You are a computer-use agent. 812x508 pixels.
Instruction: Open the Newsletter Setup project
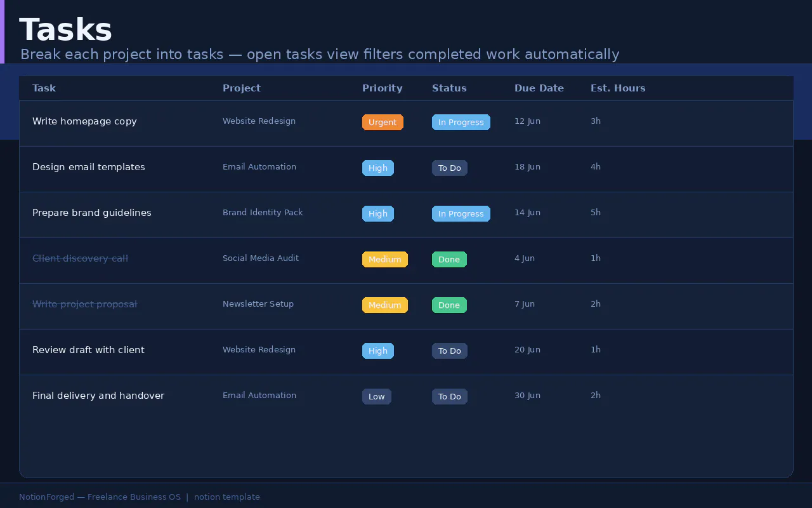coord(258,304)
